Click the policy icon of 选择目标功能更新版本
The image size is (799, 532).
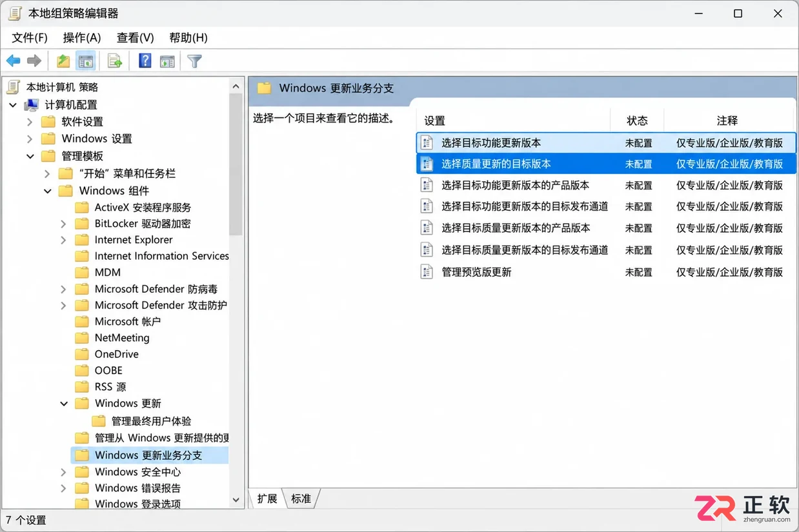pyautogui.click(x=427, y=143)
